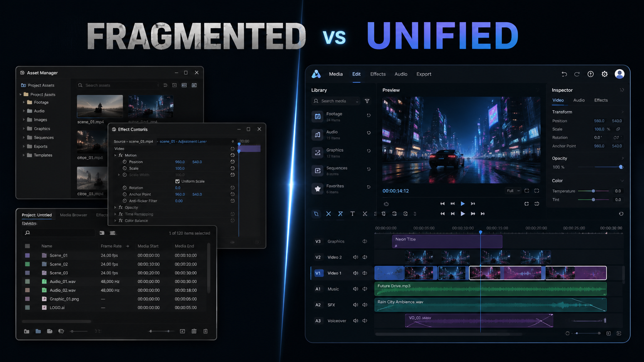644x362 pixels.
Task: Expand the Color Balance effect row
Action: 115,220
